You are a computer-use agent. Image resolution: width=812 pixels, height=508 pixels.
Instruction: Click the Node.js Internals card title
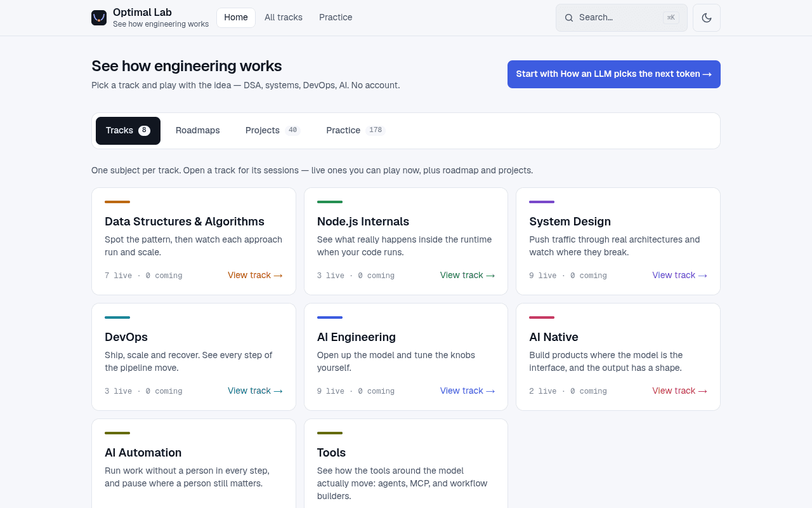coord(363,222)
